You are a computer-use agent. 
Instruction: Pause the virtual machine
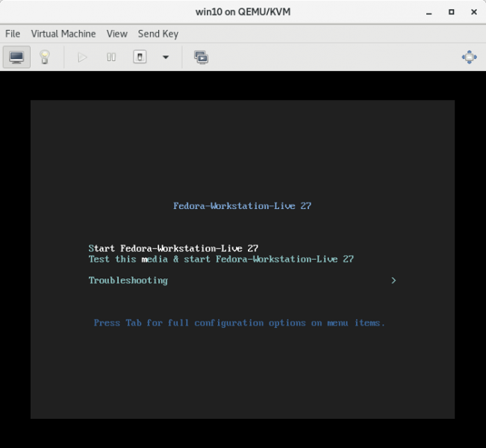(x=111, y=57)
